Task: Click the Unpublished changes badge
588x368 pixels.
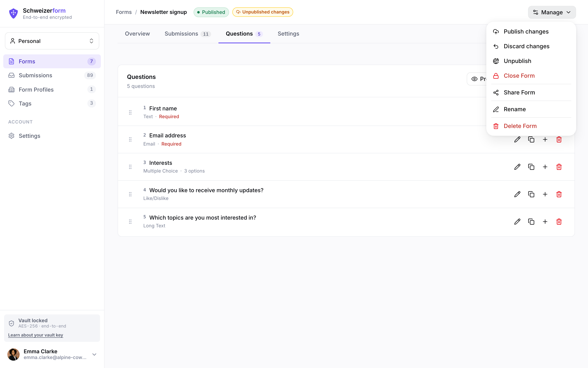Action: pyautogui.click(x=262, y=12)
